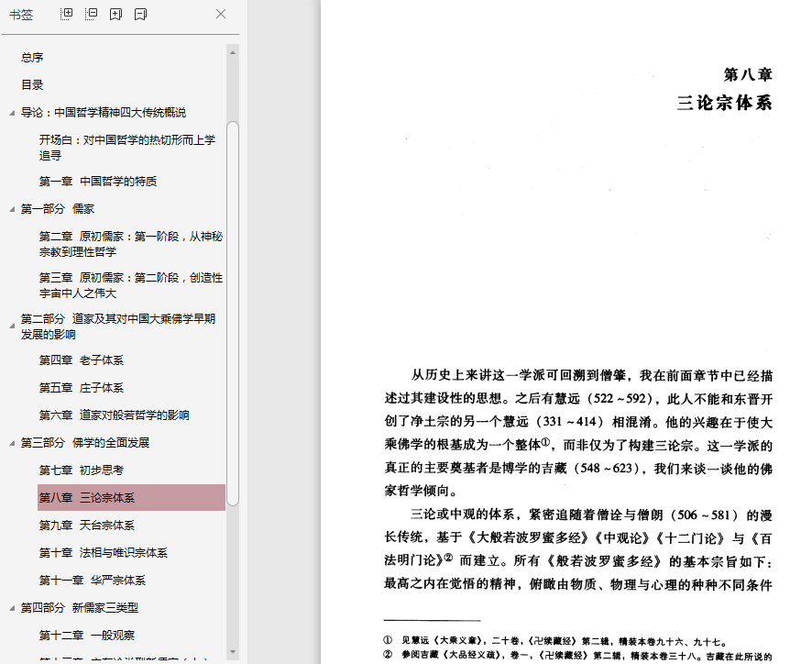Go to 第五章 庄子体系

coord(82,388)
